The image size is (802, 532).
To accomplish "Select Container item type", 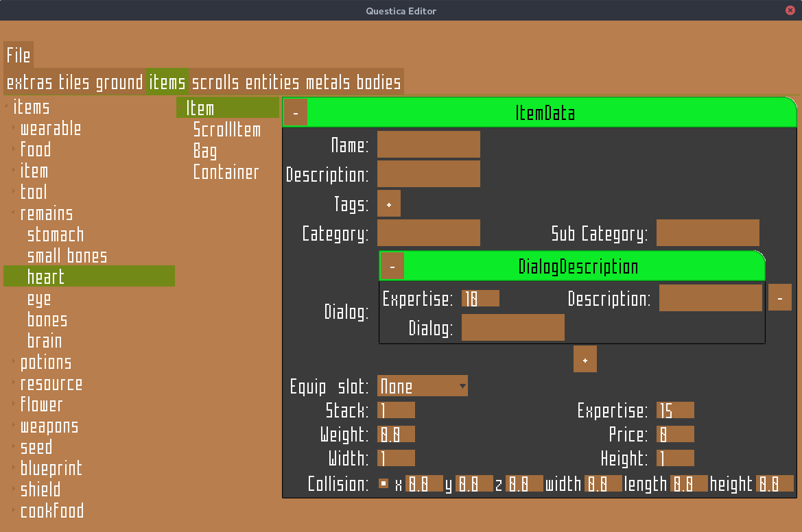I will pyautogui.click(x=226, y=172).
